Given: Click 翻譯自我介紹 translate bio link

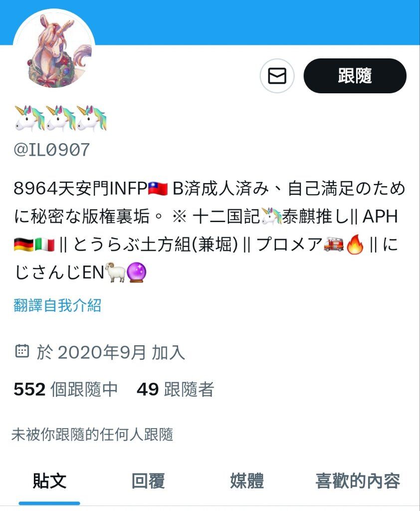Looking at the screenshot, I should pos(57,305).
